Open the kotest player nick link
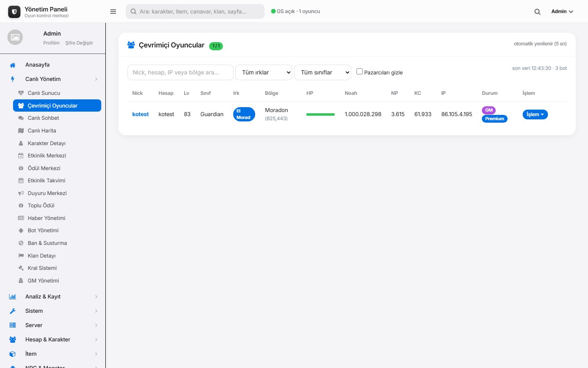This screenshot has width=588, height=368. [140, 114]
